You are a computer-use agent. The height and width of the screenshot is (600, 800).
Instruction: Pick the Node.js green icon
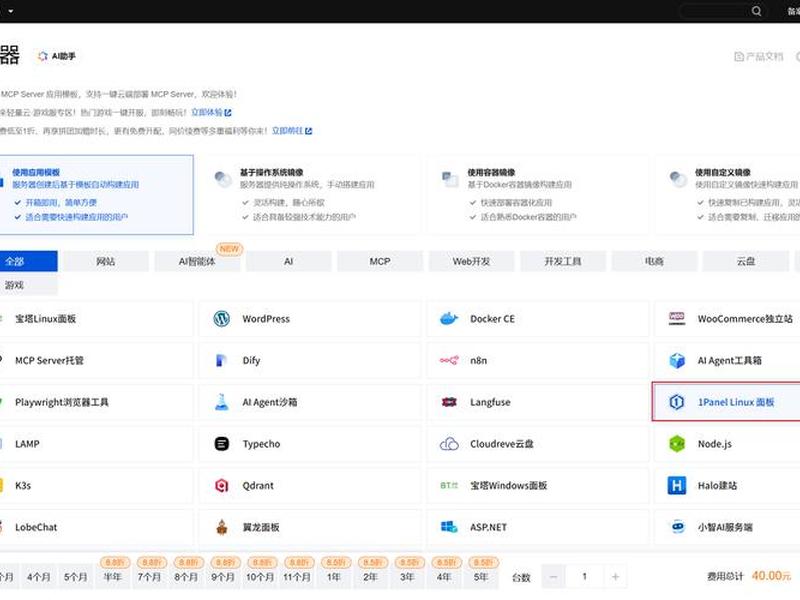pyautogui.click(x=677, y=444)
